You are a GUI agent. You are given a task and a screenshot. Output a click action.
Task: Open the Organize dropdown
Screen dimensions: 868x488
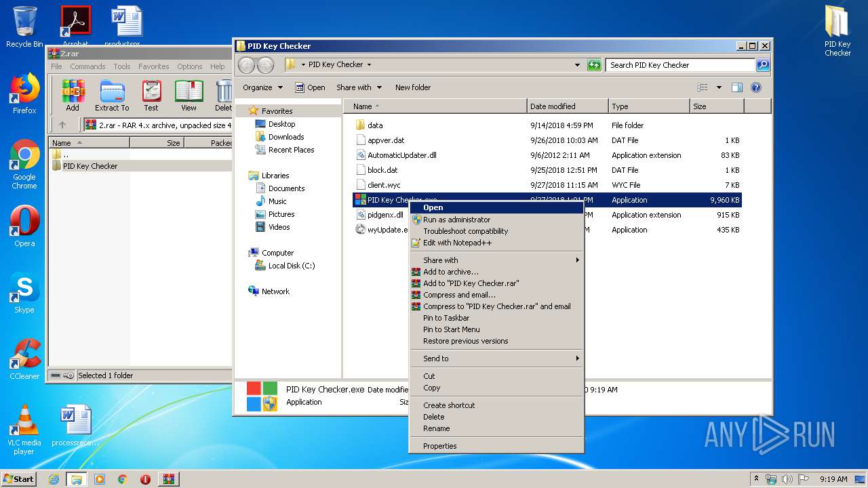tap(262, 87)
